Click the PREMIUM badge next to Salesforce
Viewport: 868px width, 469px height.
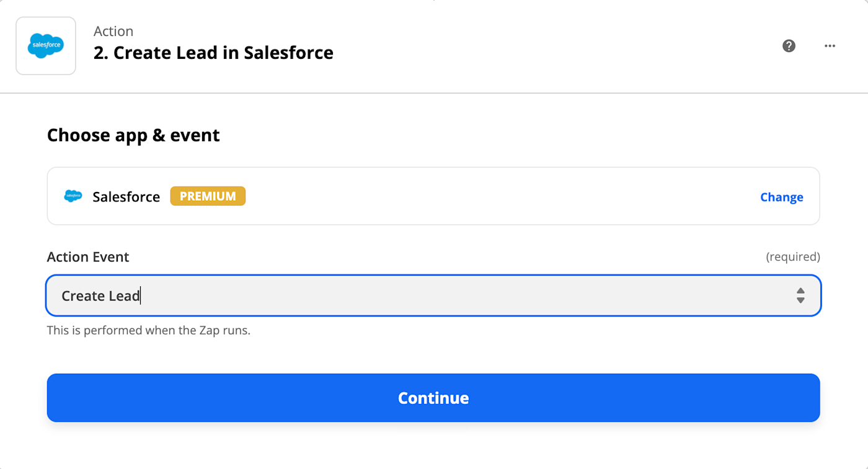click(208, 196)
